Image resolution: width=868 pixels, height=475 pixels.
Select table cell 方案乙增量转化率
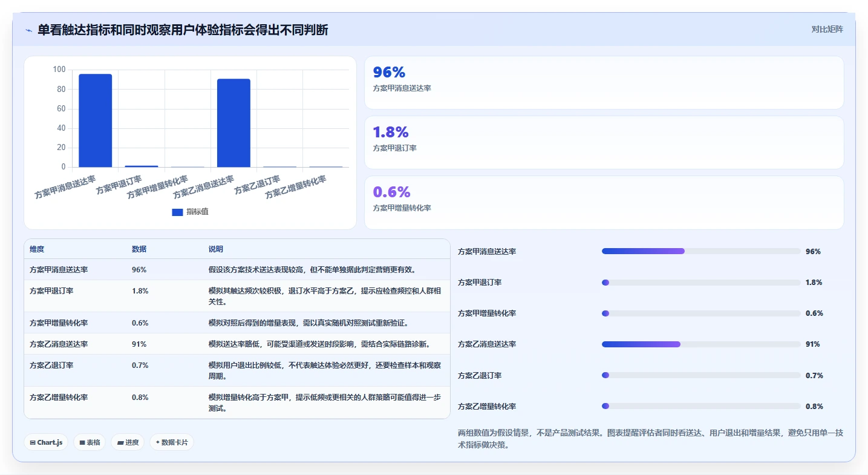[59, 398]
